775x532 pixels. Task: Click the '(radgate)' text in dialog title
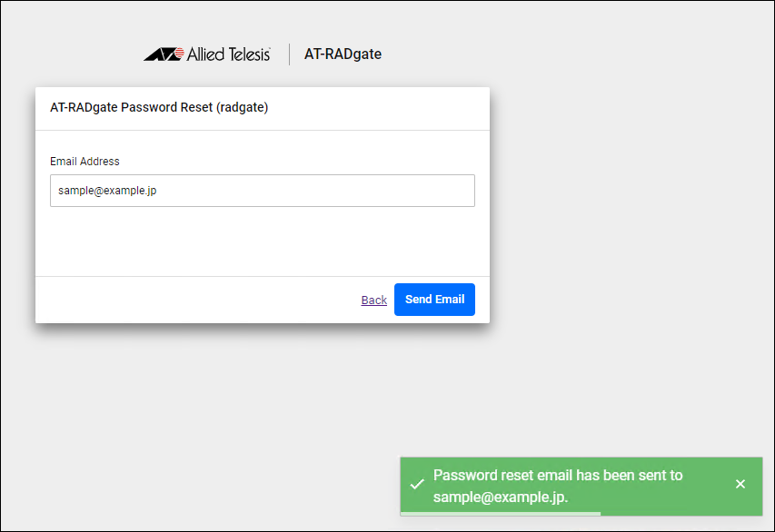click(242, 107)
